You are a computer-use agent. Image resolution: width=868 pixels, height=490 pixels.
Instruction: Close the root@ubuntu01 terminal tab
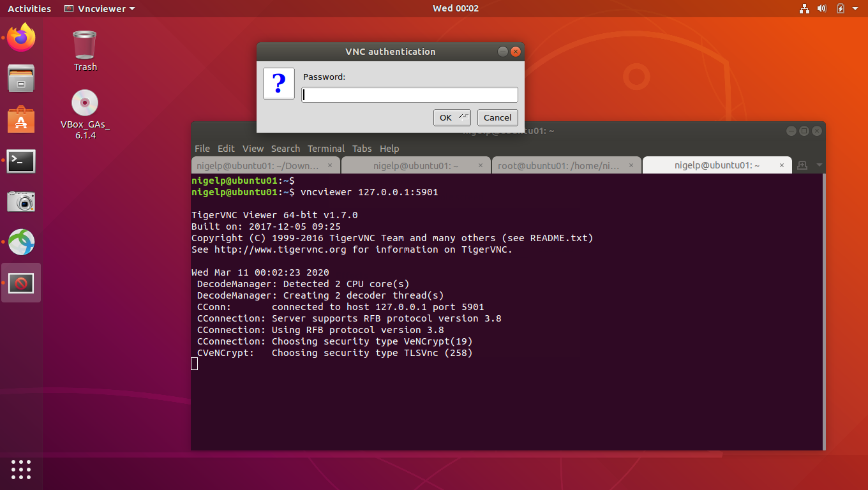631,165
